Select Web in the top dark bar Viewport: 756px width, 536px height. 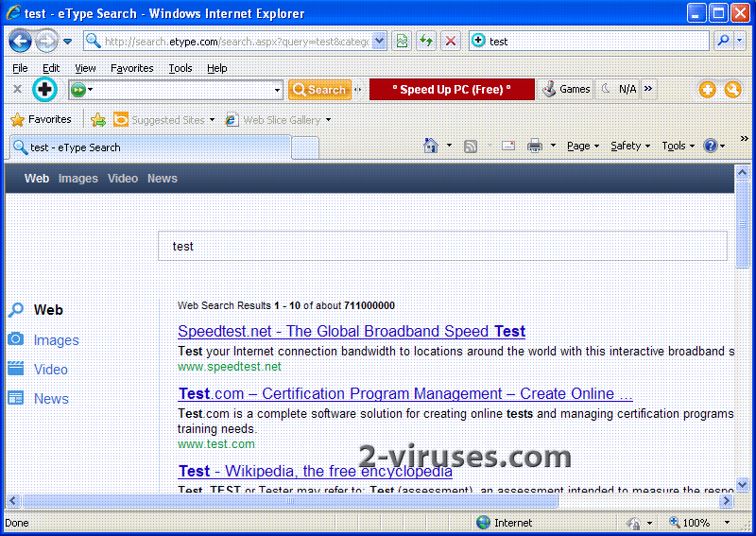pyautogui.click(x=37, y=179)
